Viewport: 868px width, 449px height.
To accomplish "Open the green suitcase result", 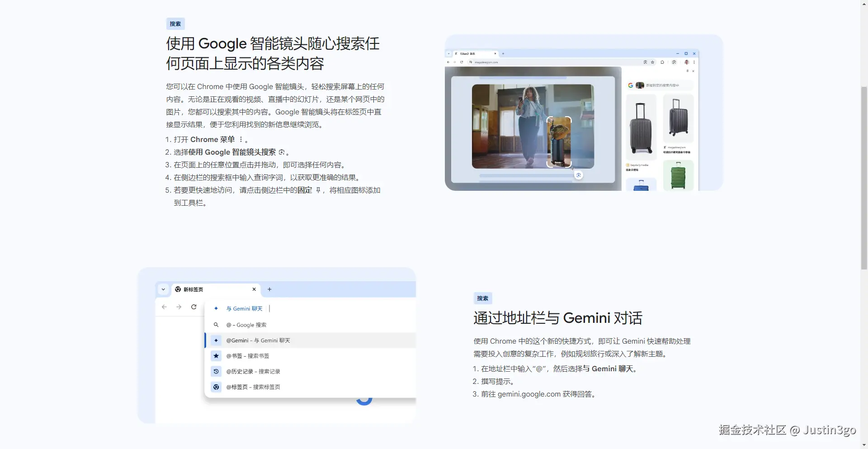I will pyautogui.click(x=678, y=175).
